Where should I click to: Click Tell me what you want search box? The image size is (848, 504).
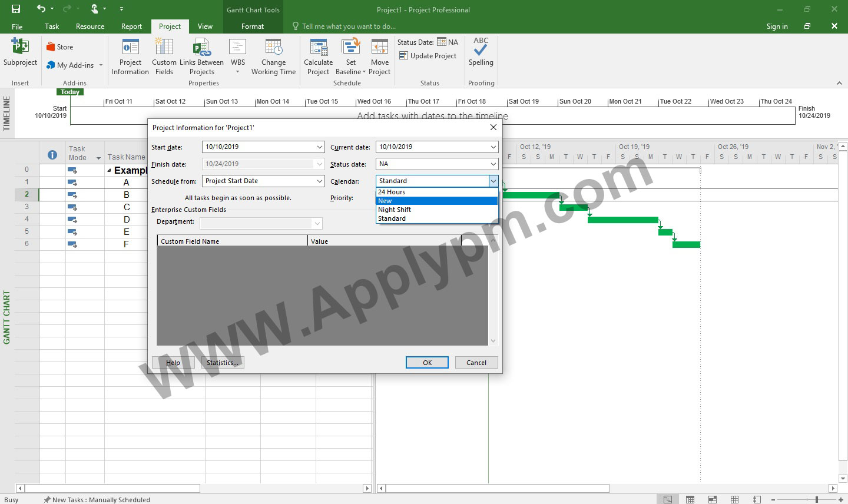349,26
